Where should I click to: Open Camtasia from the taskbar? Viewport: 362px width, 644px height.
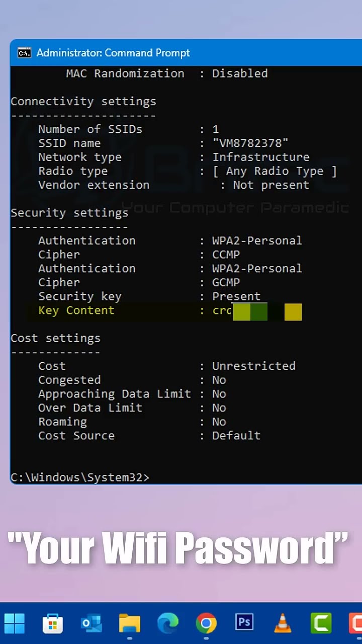(321, 624)
